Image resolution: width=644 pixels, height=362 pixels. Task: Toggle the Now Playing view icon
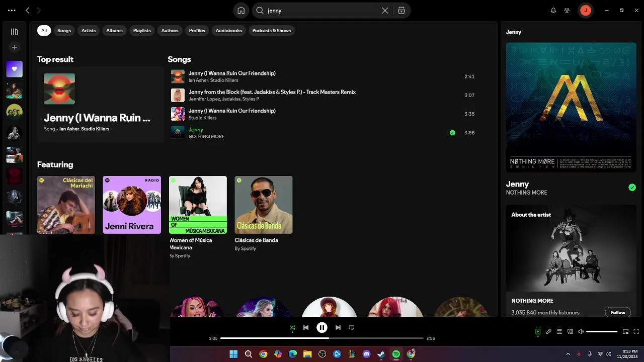click(x=538, y=332)
